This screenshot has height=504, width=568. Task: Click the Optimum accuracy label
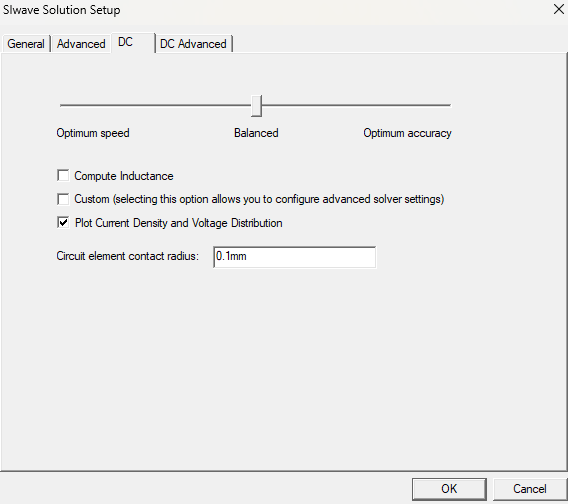coord(408,133)
